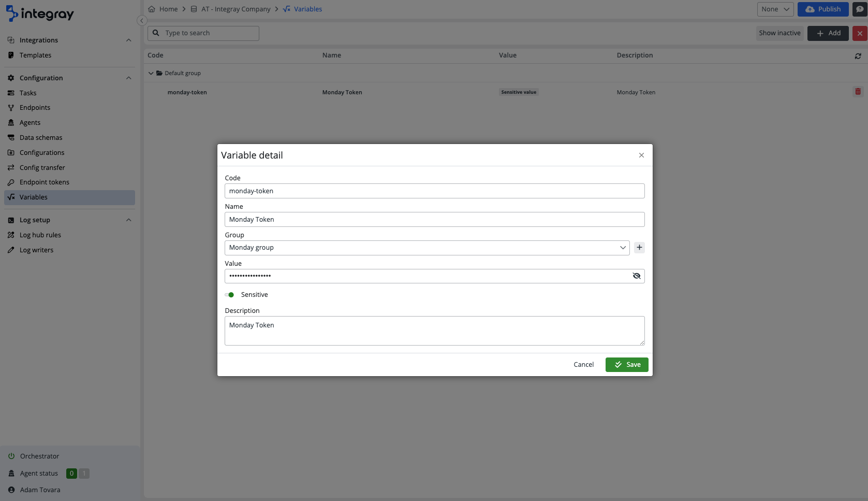
Task: Toggle the Sensitive switch off
Action: (229, 295)
